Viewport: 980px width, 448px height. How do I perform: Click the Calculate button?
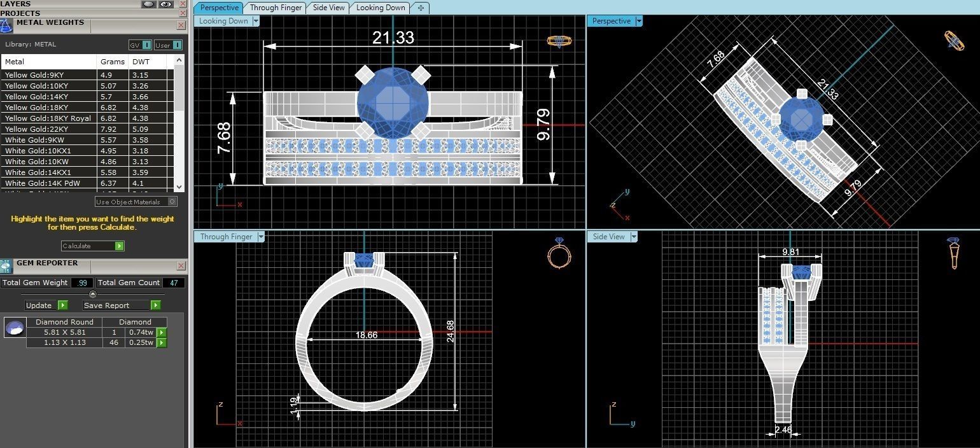(93, 246)
